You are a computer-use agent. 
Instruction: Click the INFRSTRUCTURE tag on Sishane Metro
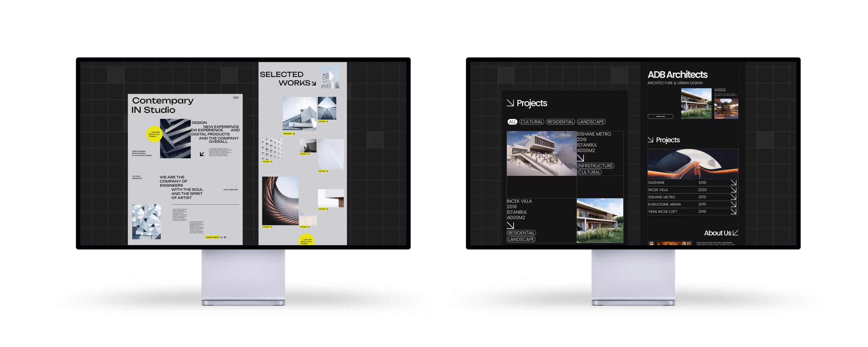[x=595, y=166]
